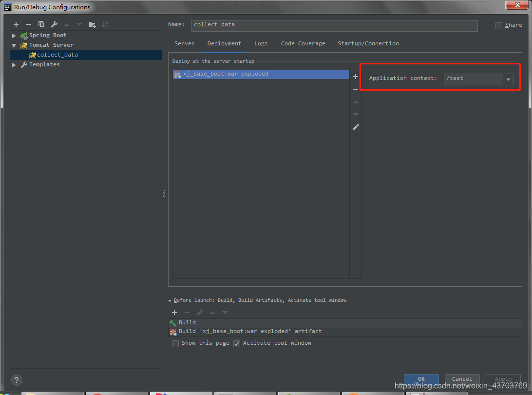Add a new run configuration

[x=16, y=24]
